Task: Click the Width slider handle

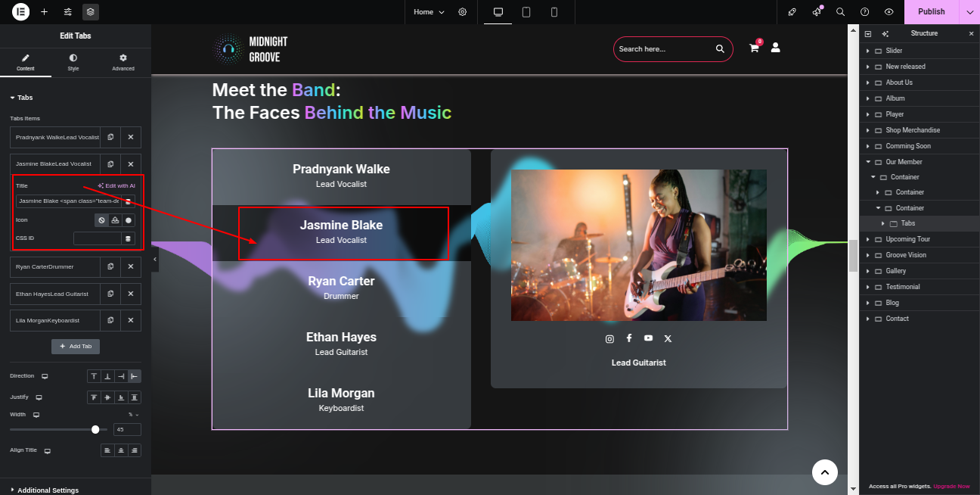Action: point(95,430)
